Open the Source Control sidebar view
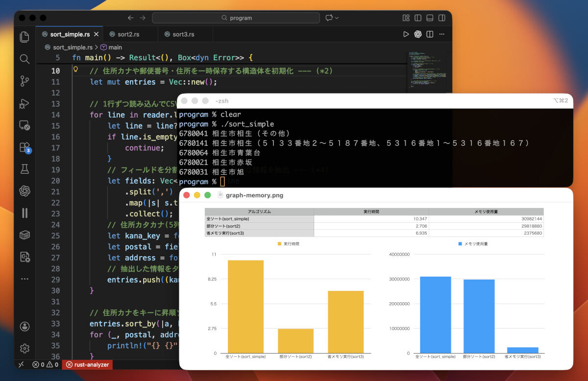 24,81
